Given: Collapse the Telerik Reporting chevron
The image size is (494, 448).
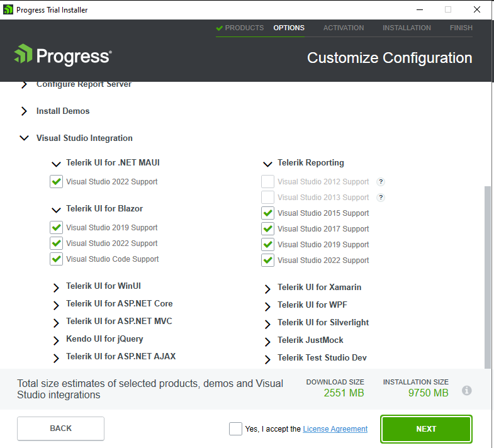Looking at the screenshot, I should [x=266, y=164].
